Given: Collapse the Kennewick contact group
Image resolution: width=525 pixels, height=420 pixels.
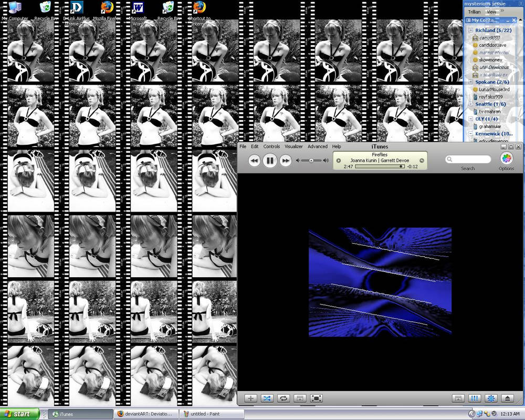Looking at the screenshot, I should 470,134.
